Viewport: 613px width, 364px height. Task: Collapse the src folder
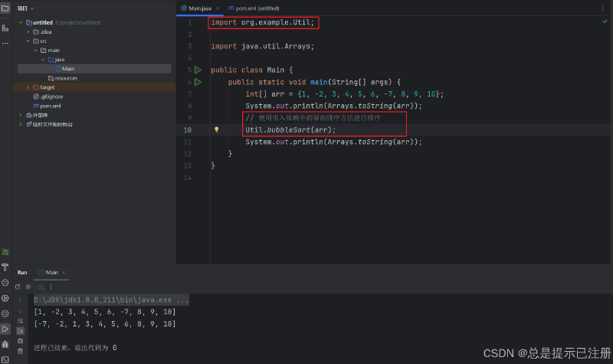pyautogui.click(x=28, y=41)
